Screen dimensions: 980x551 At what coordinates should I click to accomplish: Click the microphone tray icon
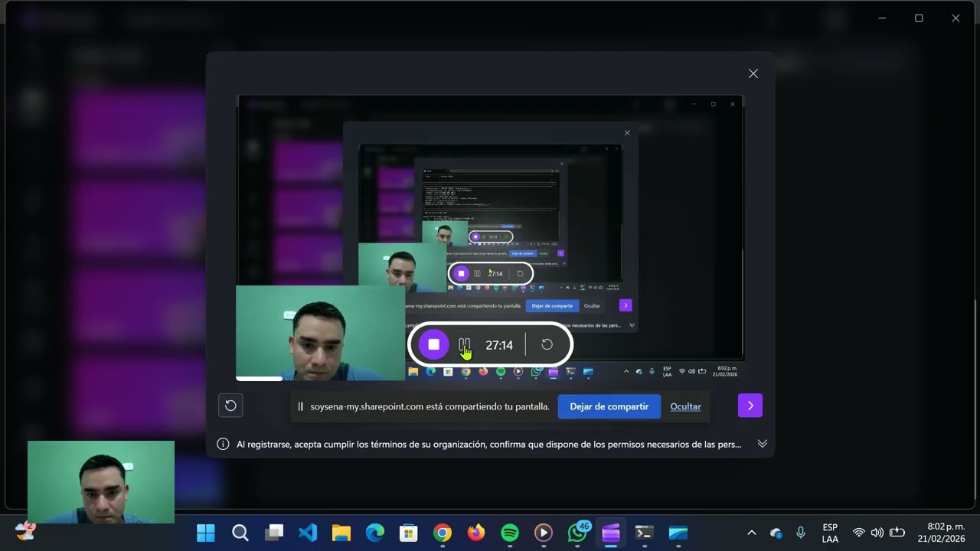coord(801,533)
